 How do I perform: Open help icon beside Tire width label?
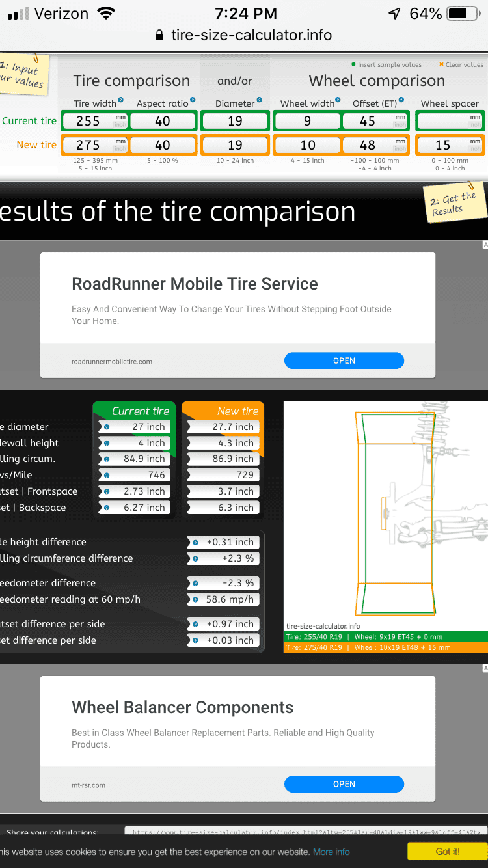coord(120,100)
